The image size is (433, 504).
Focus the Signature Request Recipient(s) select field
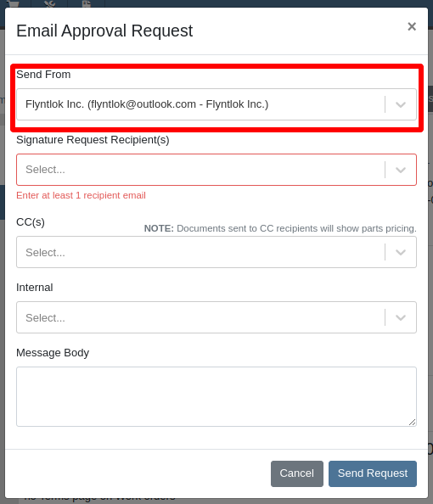point(216,170)
